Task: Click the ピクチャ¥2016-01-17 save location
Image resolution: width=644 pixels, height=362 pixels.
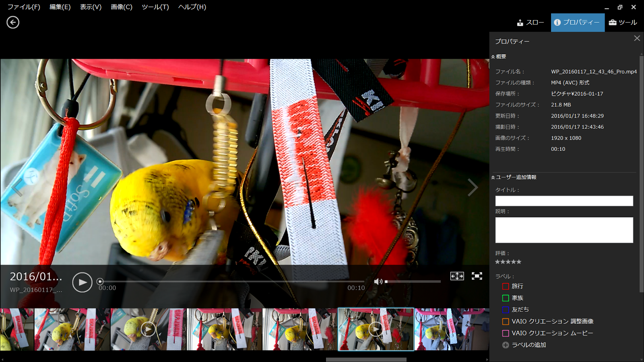Action: click(577, 94)
